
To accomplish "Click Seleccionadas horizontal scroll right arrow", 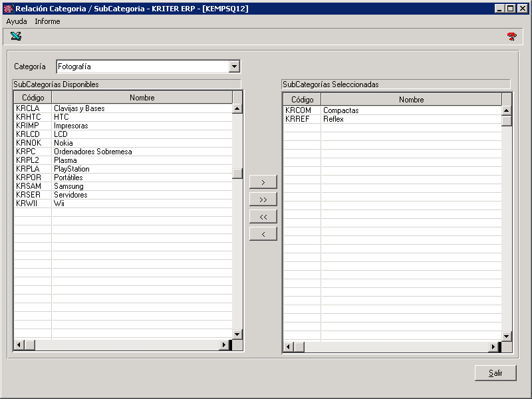I will tap(493, 347).
